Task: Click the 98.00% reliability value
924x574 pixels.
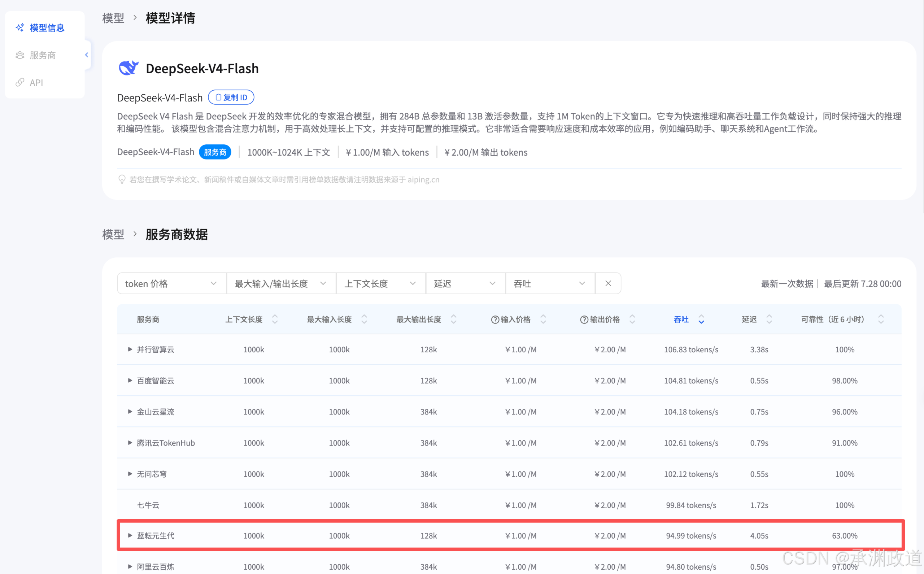Action: tap(845, 381)
